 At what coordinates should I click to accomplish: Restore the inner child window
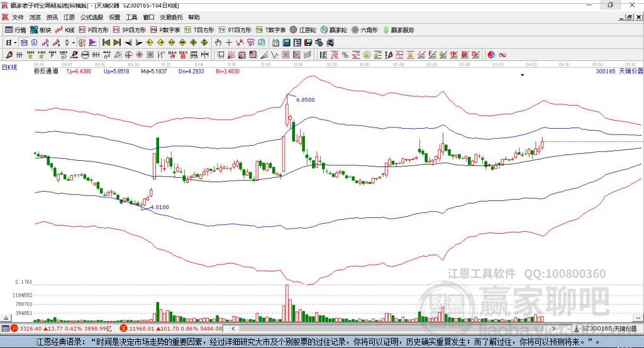(630, 17)
